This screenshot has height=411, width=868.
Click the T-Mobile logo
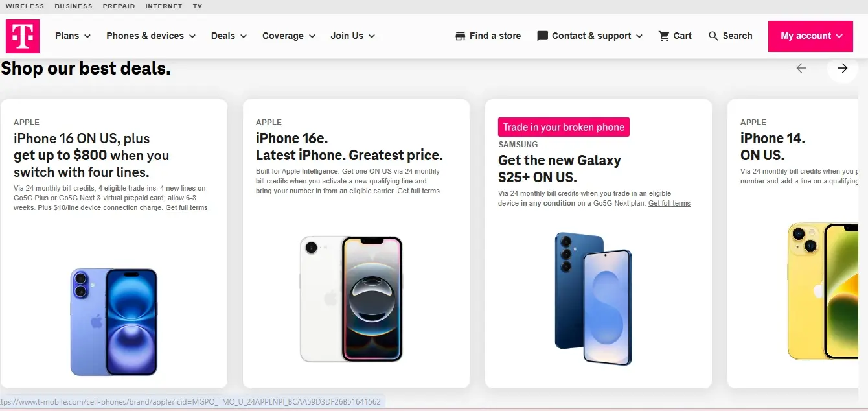(23, 36)
